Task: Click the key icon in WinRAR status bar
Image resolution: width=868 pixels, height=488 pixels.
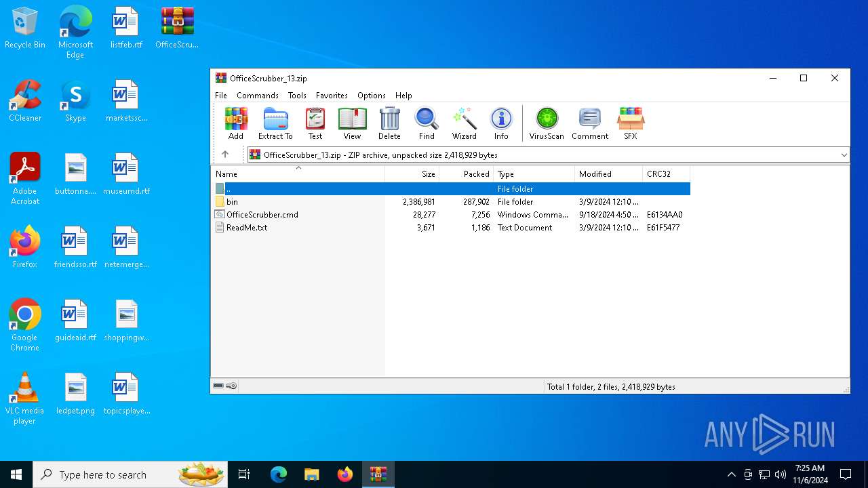Action: point(231,386)
